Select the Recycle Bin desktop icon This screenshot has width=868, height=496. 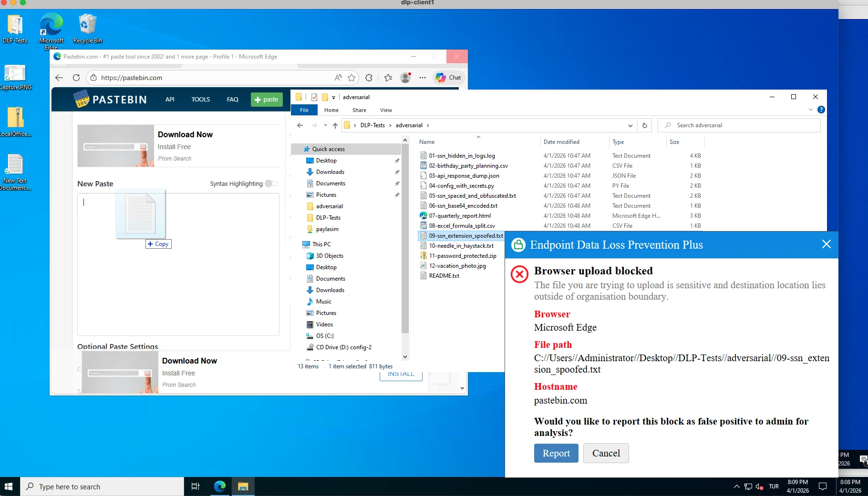87,29
